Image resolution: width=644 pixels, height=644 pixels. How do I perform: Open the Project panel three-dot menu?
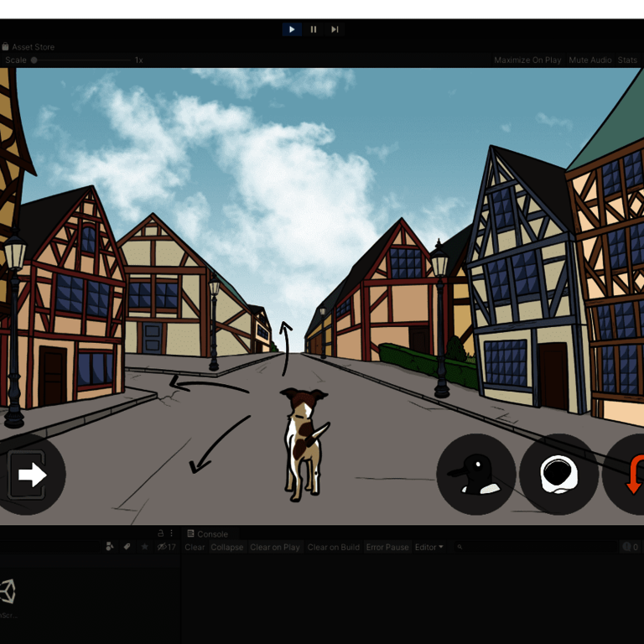(x=172, y=533)
